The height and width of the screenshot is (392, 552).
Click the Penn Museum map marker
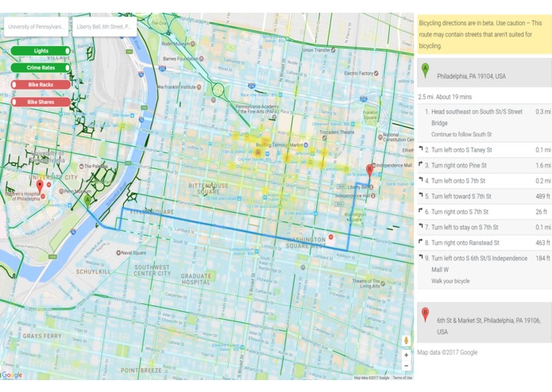(61, 191)
